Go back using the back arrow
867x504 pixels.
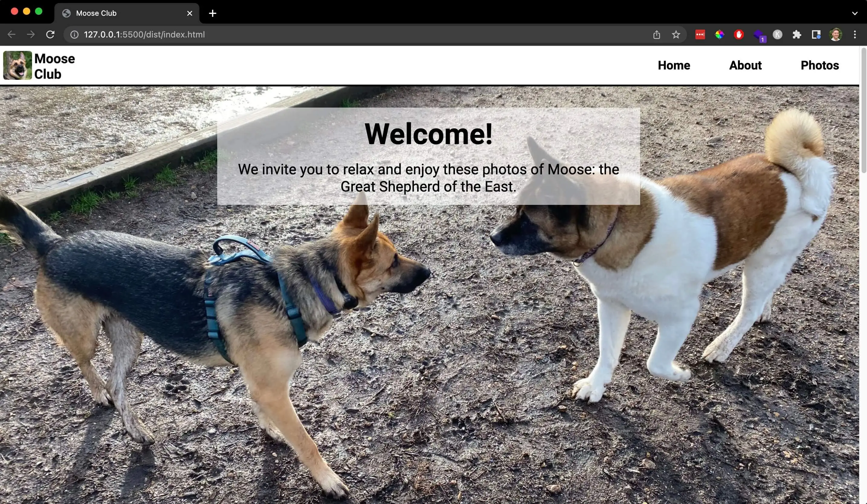coord(12,34)
